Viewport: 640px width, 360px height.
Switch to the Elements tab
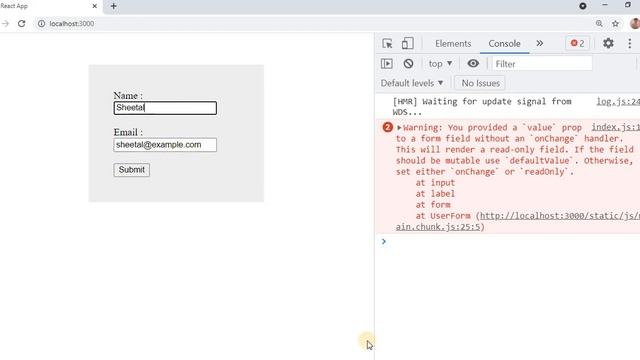[x=453, y=43]
